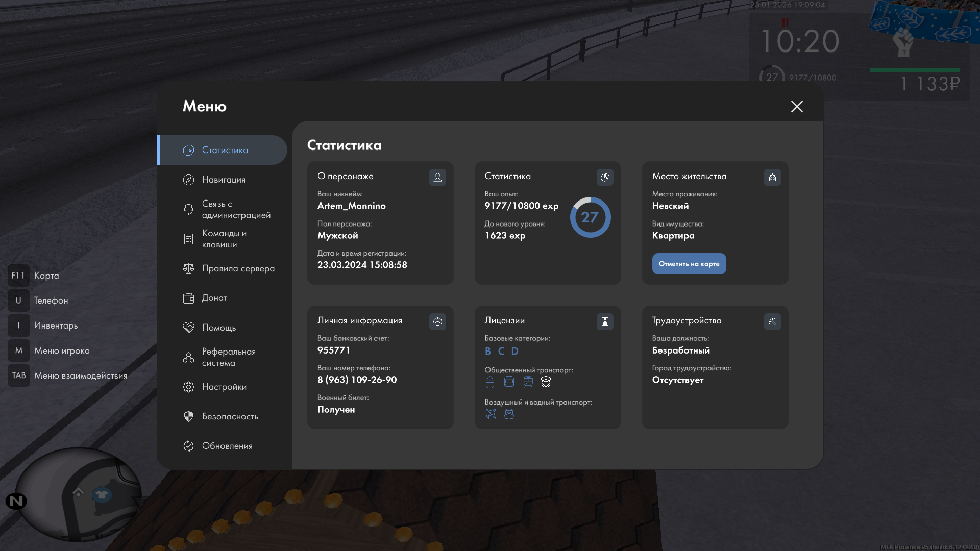Close the Меню window with X
This screenshot has width=980, height=551.
coord(797,106)
